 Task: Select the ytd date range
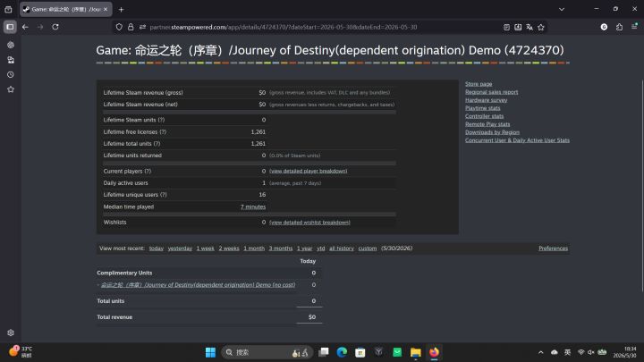tap(321, 248)
